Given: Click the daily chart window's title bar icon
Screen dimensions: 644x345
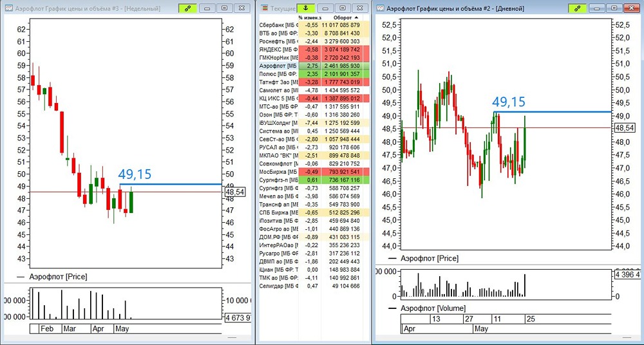Looking at the screenshot, I should [381, 8].
